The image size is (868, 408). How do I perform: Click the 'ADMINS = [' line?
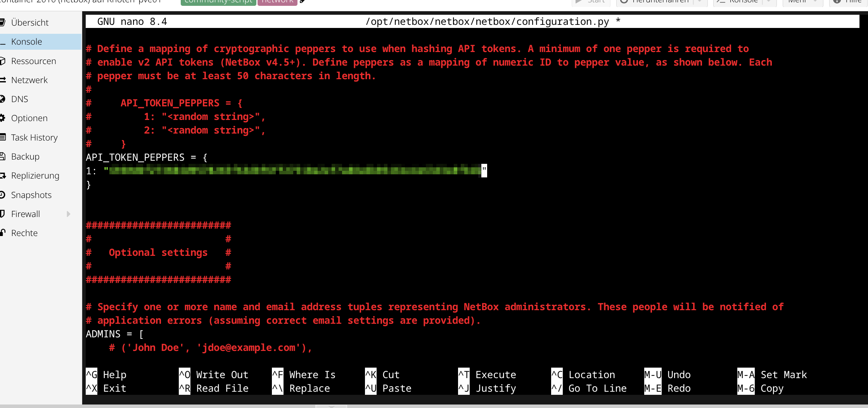point(115,334)
